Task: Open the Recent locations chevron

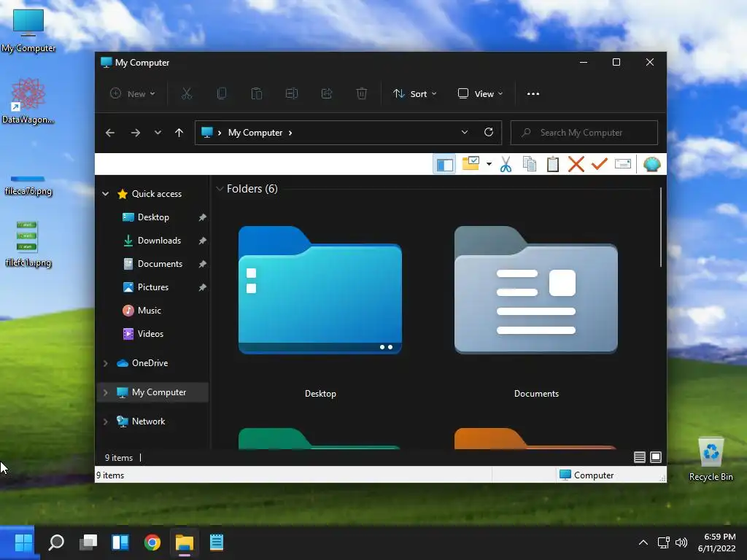Action: click(x=158, y=133)
